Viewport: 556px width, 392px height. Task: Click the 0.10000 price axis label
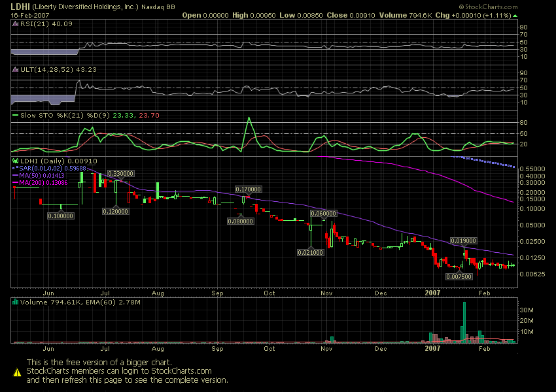click(532, 209)
